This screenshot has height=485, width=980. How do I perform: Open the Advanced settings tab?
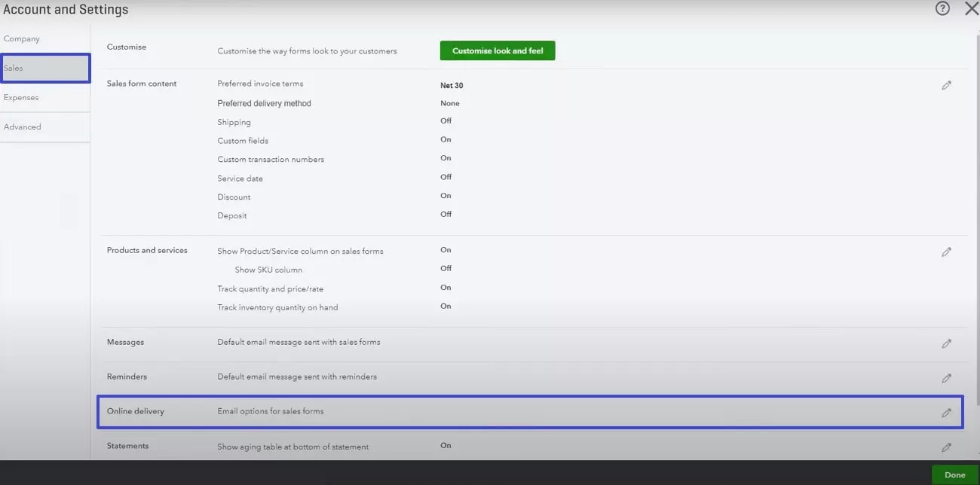tap(23, 126)
